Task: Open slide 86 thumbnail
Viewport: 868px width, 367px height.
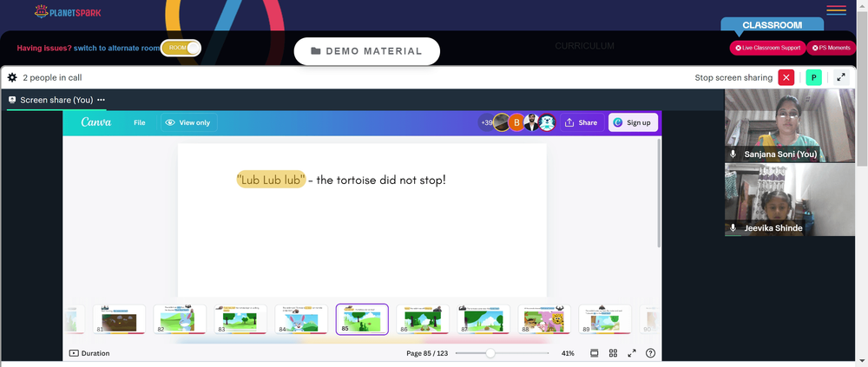Action: pyautogui.click(x=423, y=319)
